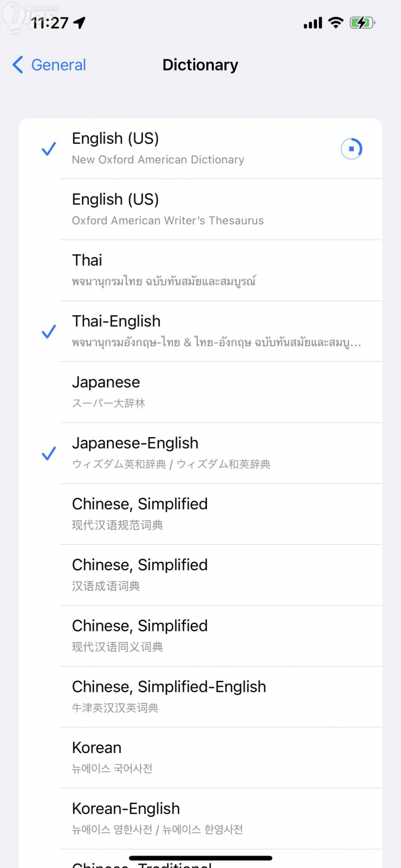Tap the back chevron icon
The height and width of the screenshot is (868, 401).
tap(18, 65)
